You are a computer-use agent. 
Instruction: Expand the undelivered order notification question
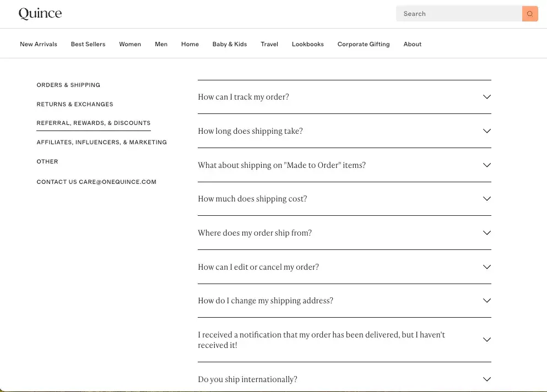pyautogui.click(x=344, y=340)
